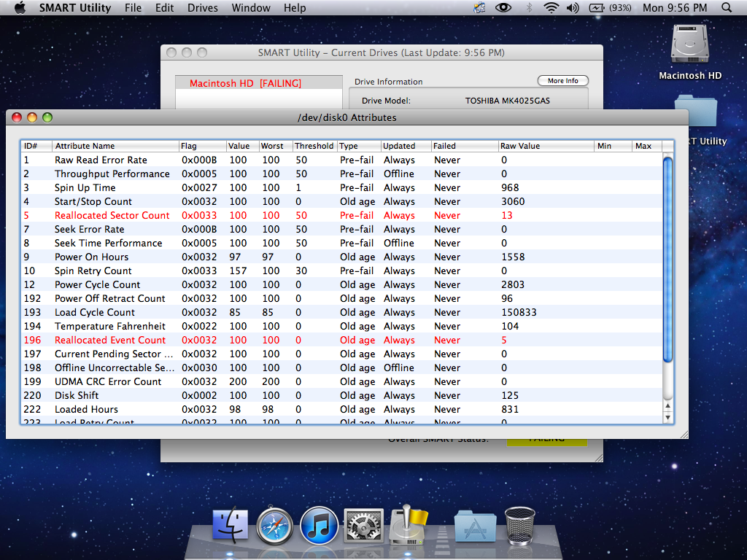
Task: Open the Applications folder in Dock
Action: (x=475, y=526)
